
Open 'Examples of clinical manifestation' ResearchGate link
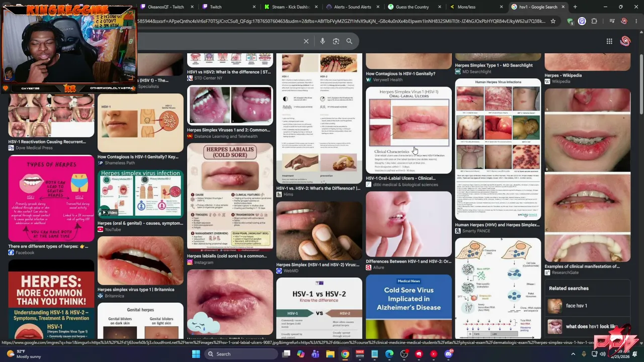point(582,266)
